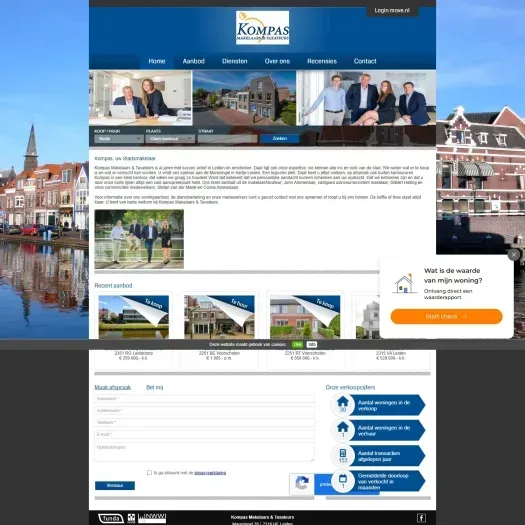Click the NWWI logo in footer
Viewport: 525px width, 525px height.
[152, 518]
